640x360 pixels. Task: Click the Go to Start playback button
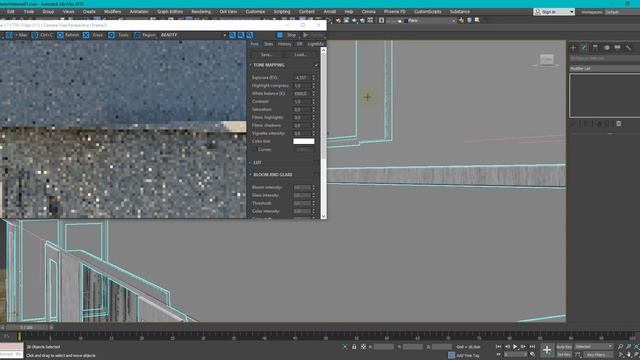(x=498, y=347)
